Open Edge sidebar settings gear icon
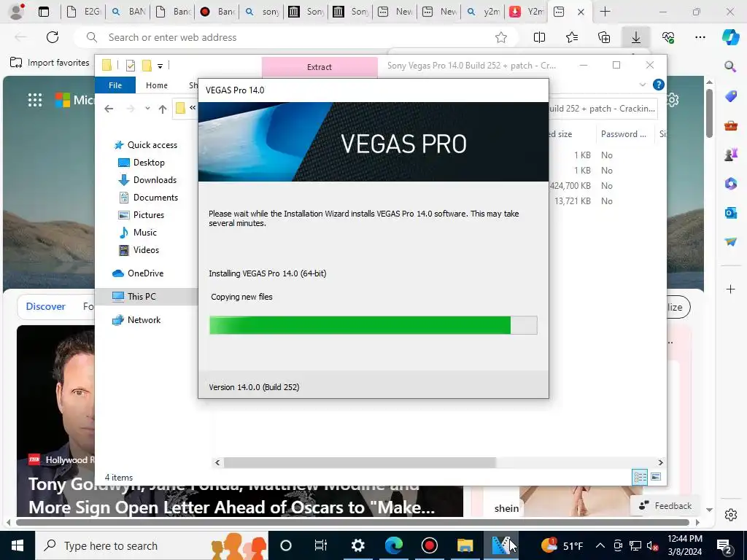The image size is (747, 560). pyautogui.click(x=731, y=515)
